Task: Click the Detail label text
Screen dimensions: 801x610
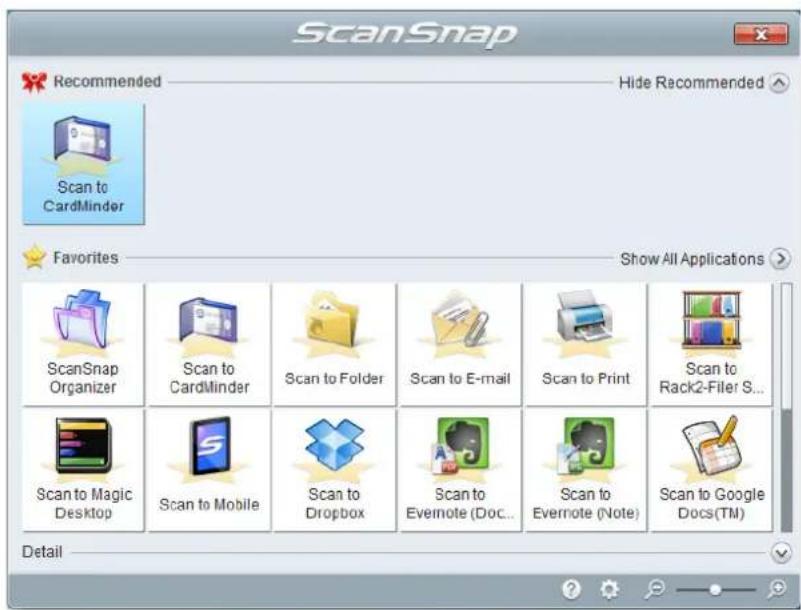Action: coord(42,552)
